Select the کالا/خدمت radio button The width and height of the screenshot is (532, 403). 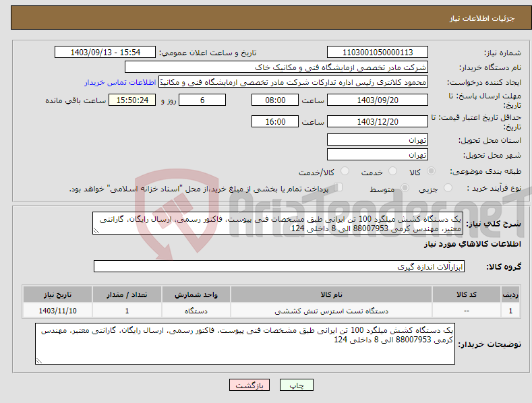345,171
